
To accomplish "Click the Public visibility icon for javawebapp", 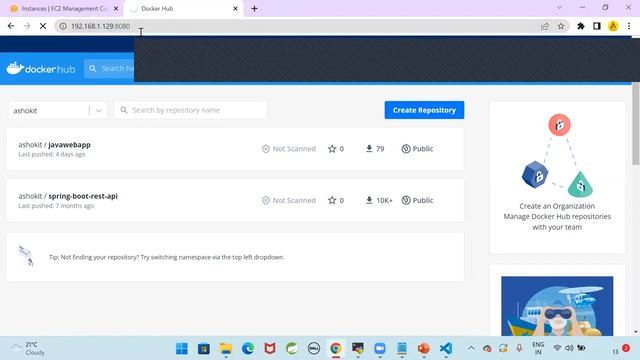I will (x=406, y=149).
